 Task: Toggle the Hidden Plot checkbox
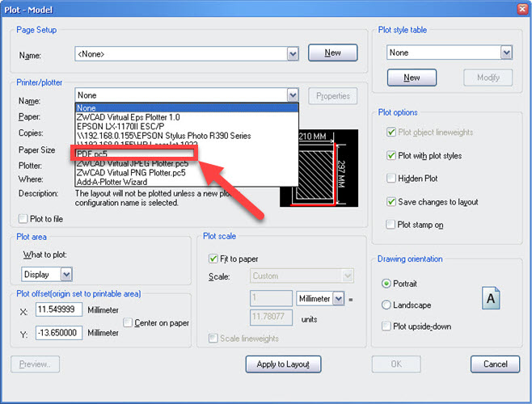(391, 179)
